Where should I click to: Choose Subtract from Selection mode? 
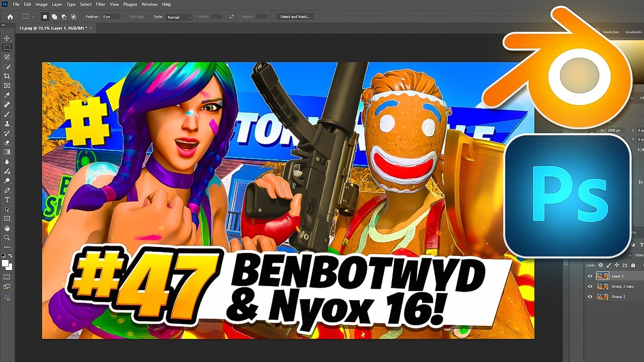(64, 17)
